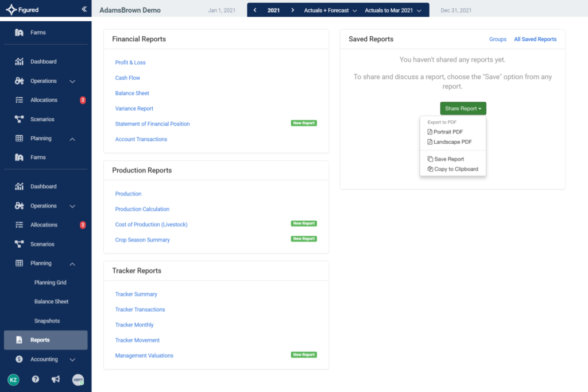Image resolution: width=588 pixels, height=392 pixels.
Task: Collapse Planning with the chevron directly above Planning Grid
Action: click(x=72, y=264)
